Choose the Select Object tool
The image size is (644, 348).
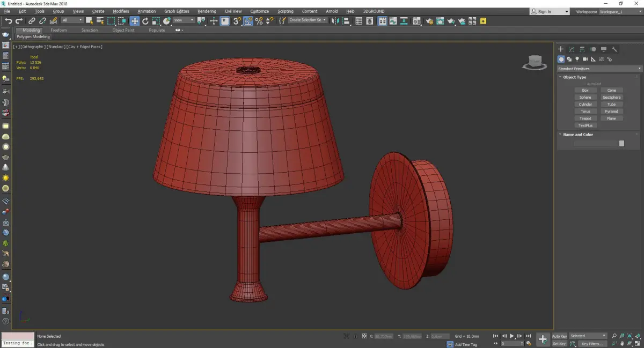click(89, 21)
